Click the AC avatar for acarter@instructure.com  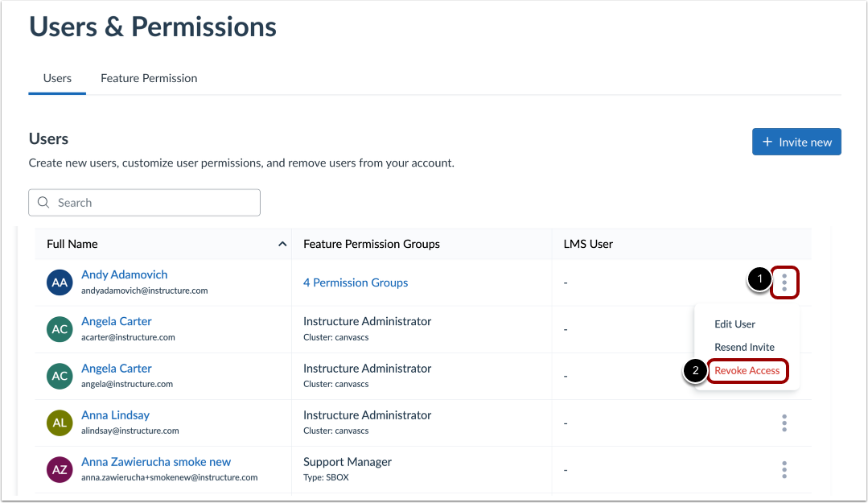coord(60,329)
